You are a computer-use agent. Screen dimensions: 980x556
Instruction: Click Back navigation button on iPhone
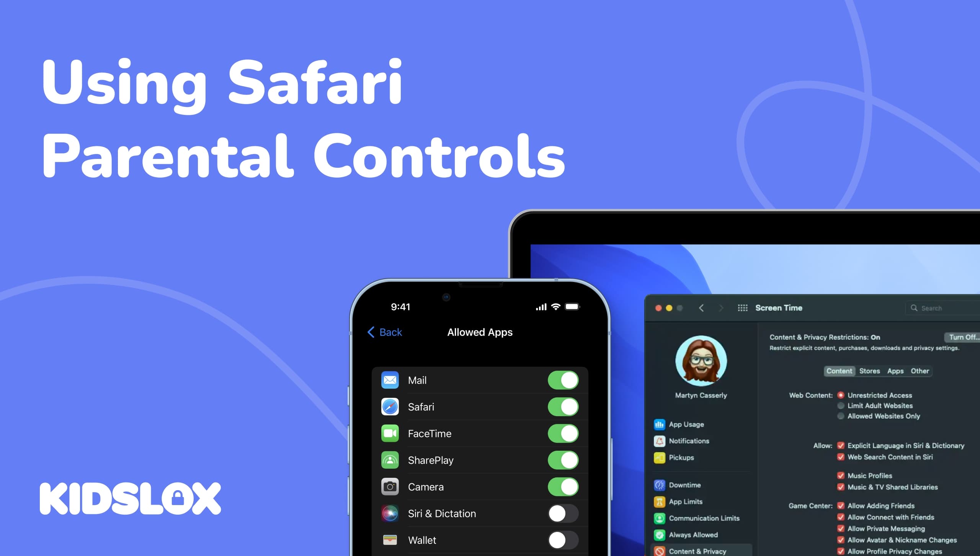[384, 332]
